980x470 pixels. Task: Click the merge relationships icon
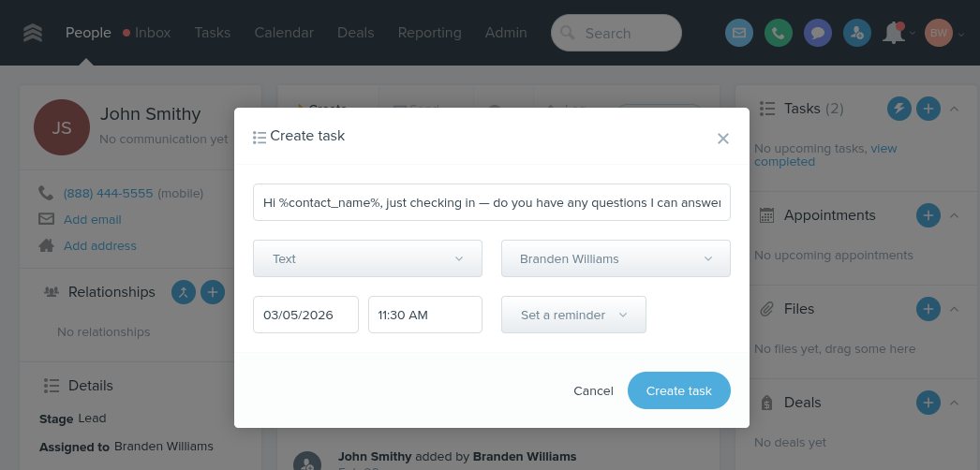(x=184, y=292)
